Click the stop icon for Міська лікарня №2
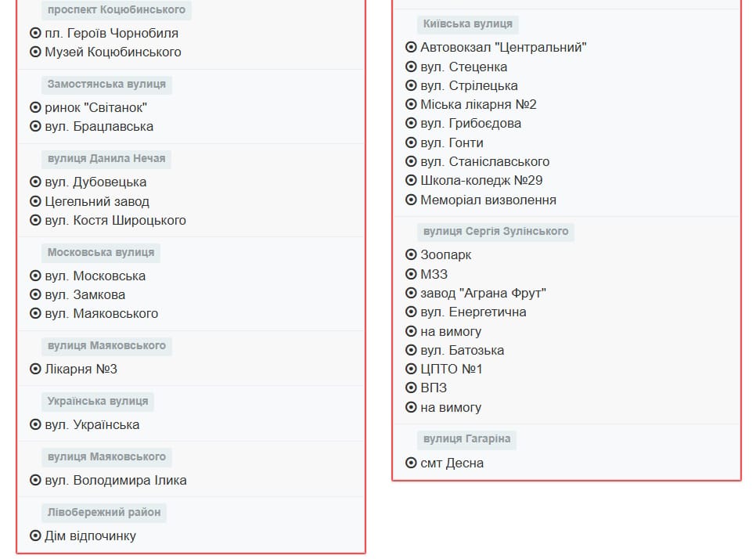 point(410,104)
